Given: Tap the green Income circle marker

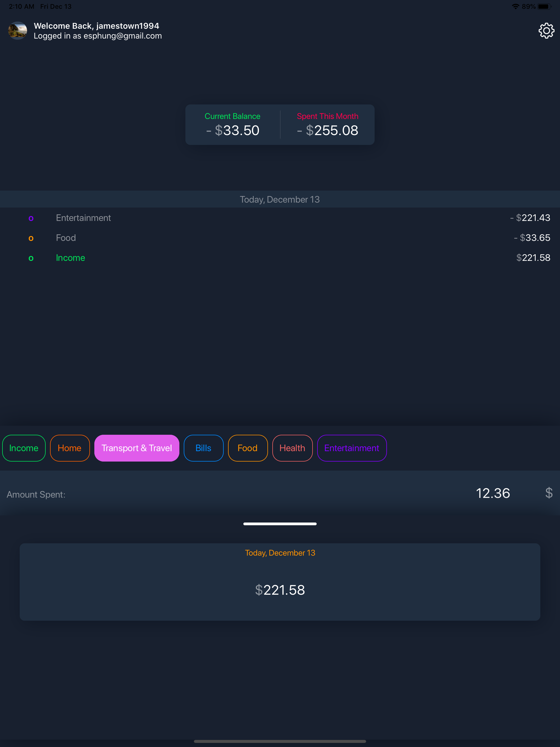Looking at the screenshot, I should 31,258.
